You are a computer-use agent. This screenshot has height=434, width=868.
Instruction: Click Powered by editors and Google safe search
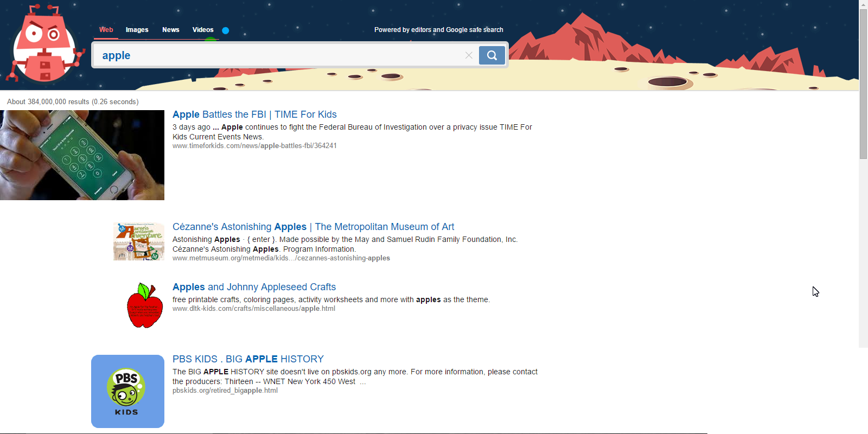pyautogui.click(x=439, y=30)
